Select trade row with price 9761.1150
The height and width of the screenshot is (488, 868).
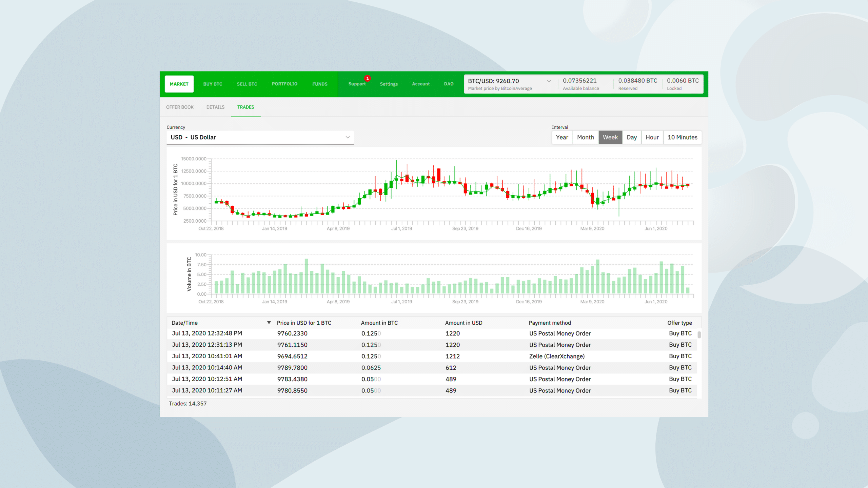point(432,345)
